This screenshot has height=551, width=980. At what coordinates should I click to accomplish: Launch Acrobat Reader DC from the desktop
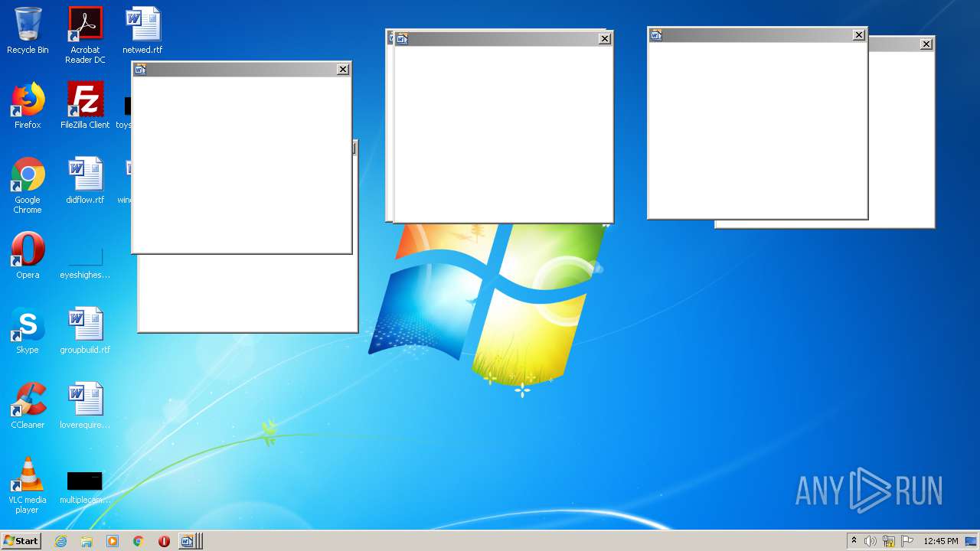point(85,35)
